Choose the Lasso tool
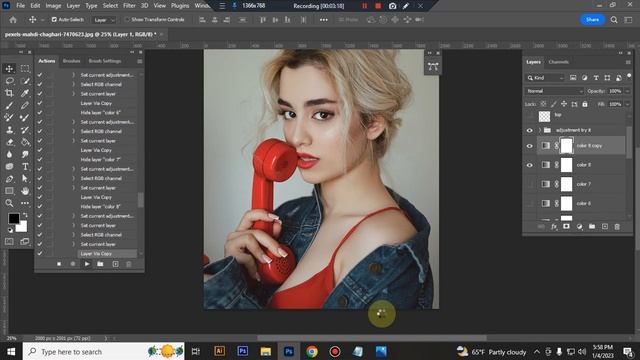 click(x=9, y=81)
